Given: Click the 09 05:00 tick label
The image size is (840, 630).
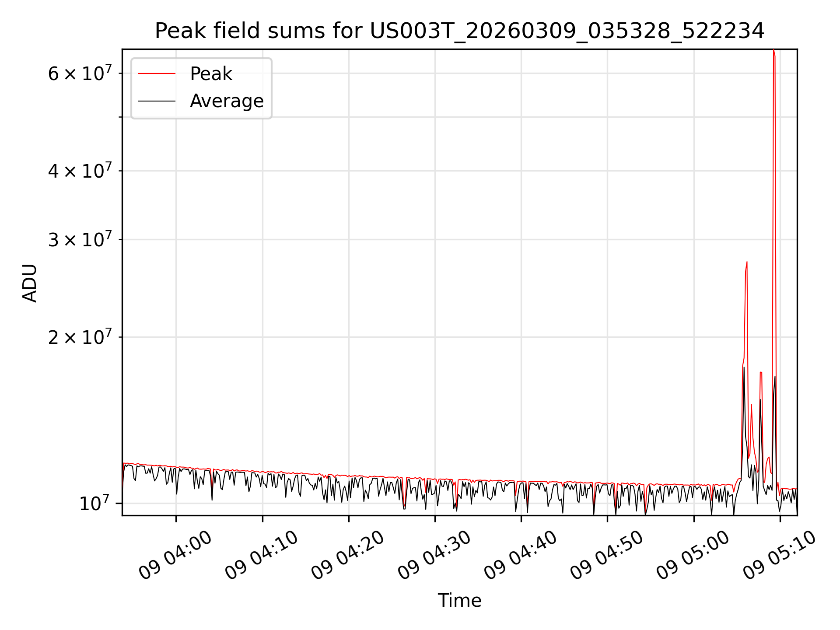Looking at the screenshot, I should [693, 555].
